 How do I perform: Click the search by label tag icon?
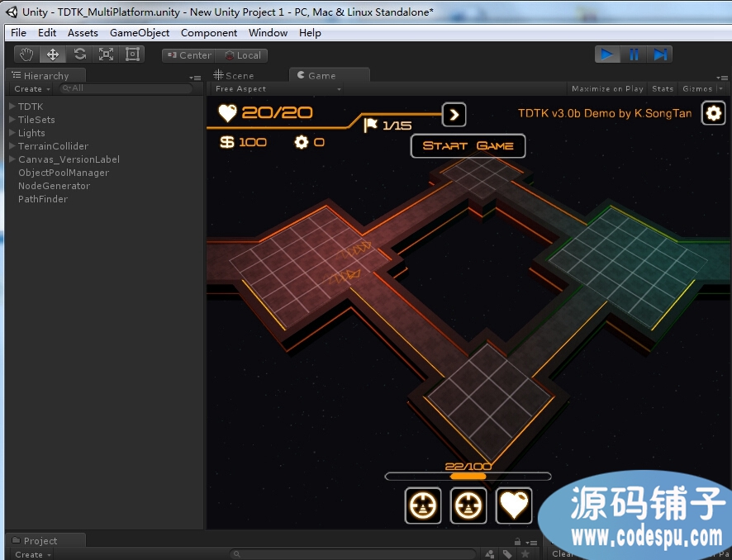pos(507,554)
